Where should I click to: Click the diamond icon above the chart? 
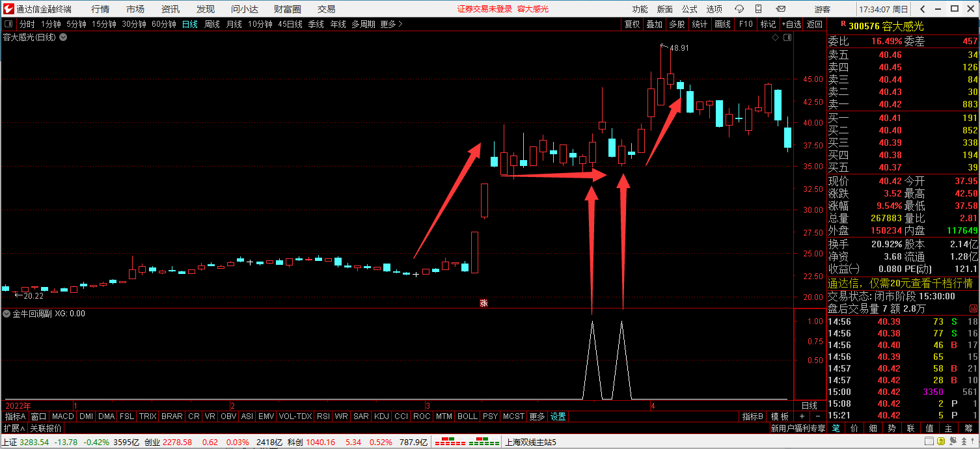click(x=776, y=38)
